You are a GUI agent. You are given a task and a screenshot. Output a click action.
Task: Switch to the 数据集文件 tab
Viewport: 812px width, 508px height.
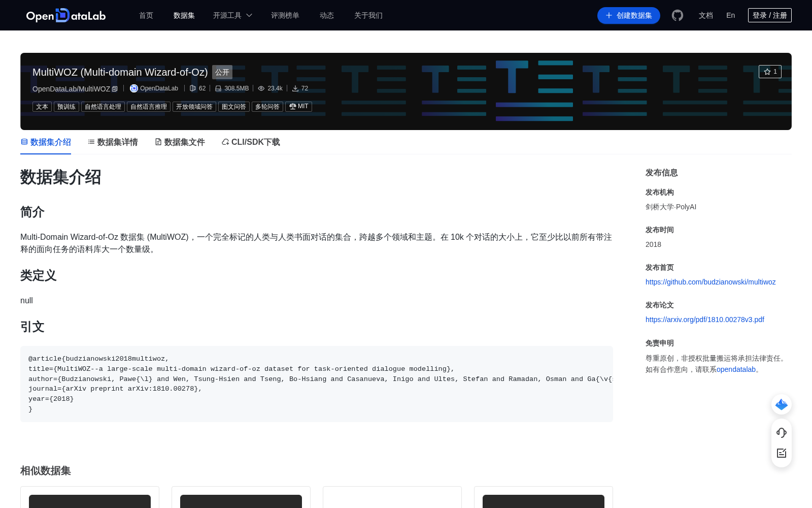180,142
